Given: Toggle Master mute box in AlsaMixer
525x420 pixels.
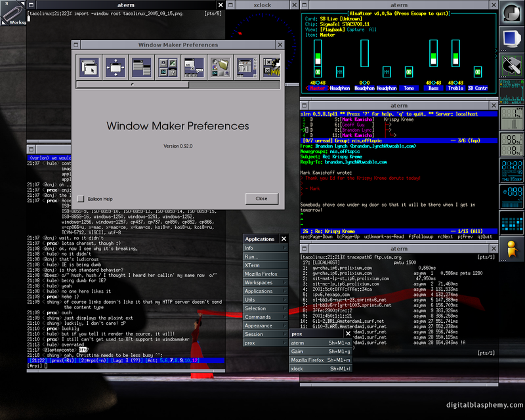Looking at the screenshot, I should point(318,72).
